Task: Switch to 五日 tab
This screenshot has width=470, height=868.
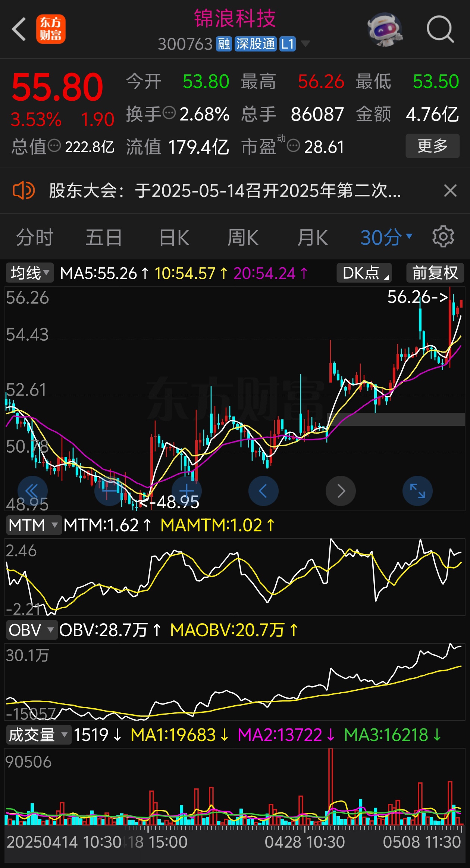Action: (x=104, y=237)
